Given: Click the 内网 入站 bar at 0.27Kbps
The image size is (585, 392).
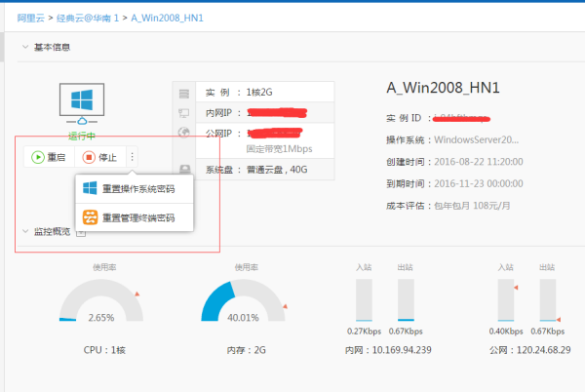Looking at the screenshot, I should coord(364,300).
